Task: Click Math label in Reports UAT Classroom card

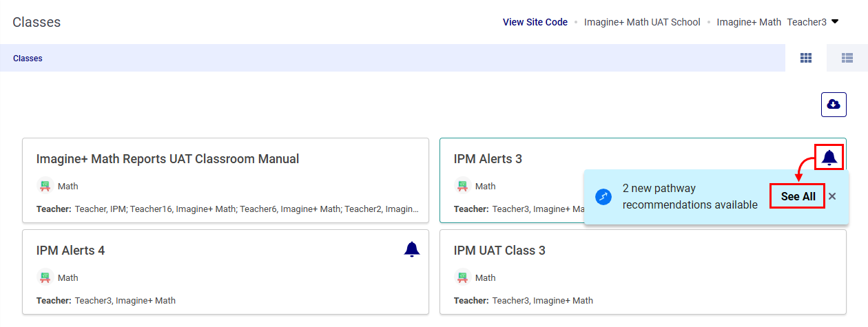Action: pos(68,186)
